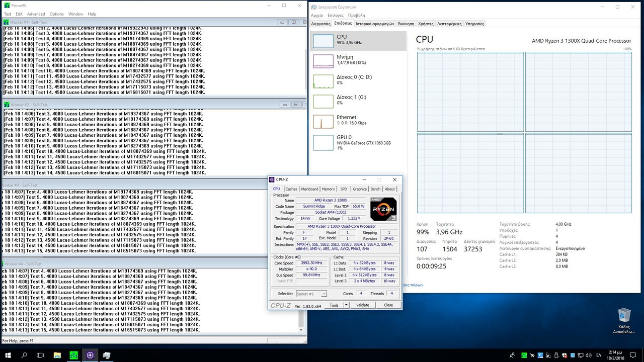Open Task View from the taskbar

pyautogui.click(x=40, y=355)
